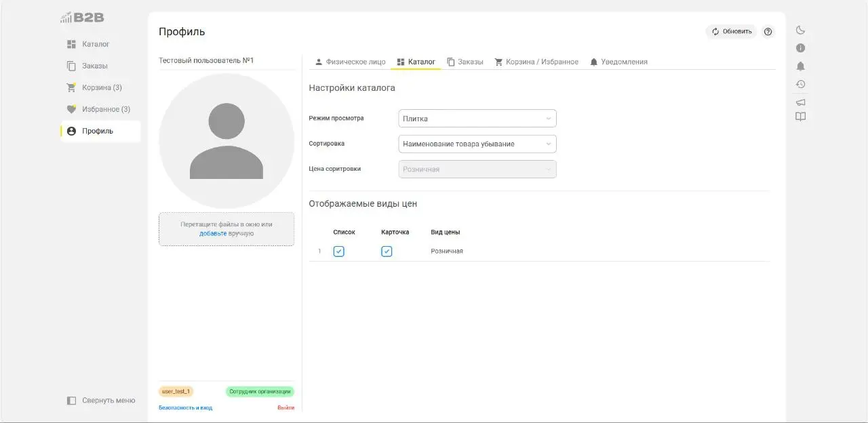The image size is (868, 423).
Task: Click the Обновить button
Action: click(x=732, y=31)
